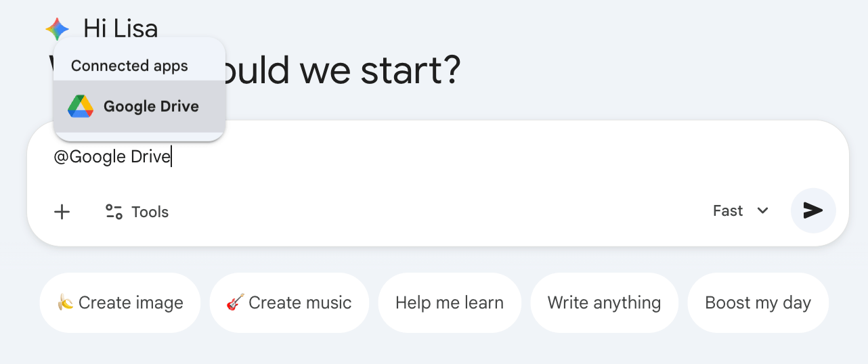868x364 pixels.
Task: Click the Gemini sparkle logo
Action: [57, 29]
